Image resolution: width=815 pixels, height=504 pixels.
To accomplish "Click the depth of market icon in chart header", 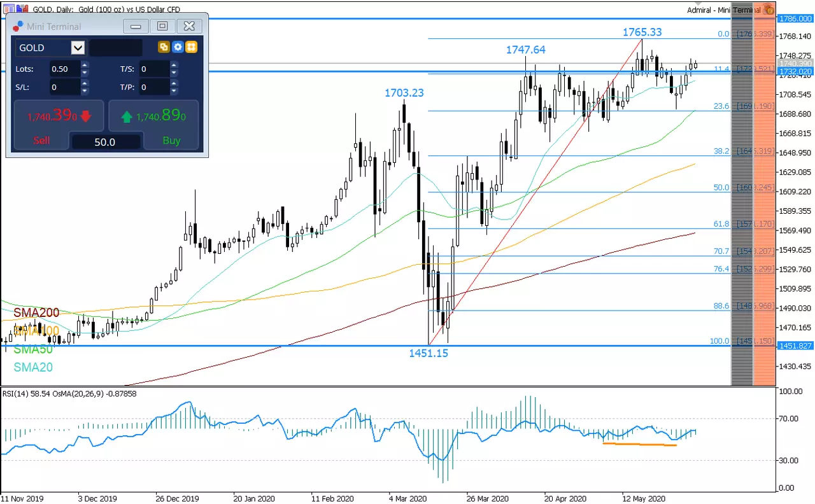I will tap(22, 10).
